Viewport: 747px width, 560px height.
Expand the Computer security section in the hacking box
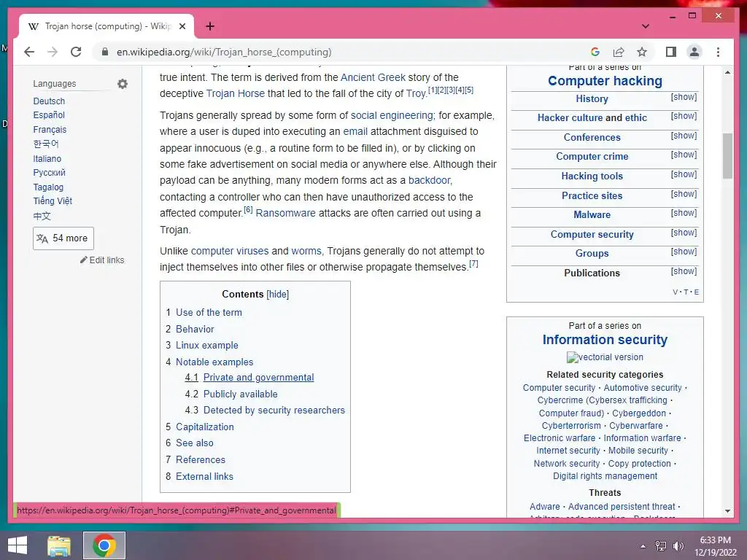[x=684, y=233]
